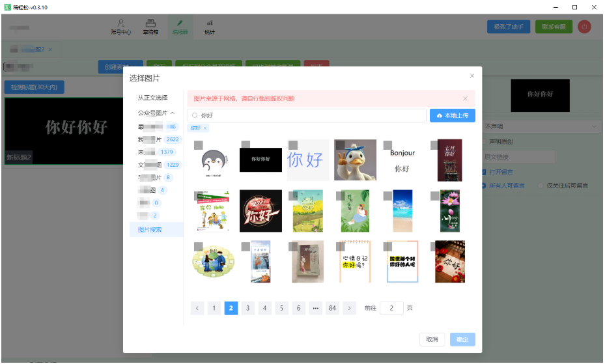Open 账号中心 from the top toolbar
The height and width of the screenshot is (364, 605).
(x=121, y=27)
